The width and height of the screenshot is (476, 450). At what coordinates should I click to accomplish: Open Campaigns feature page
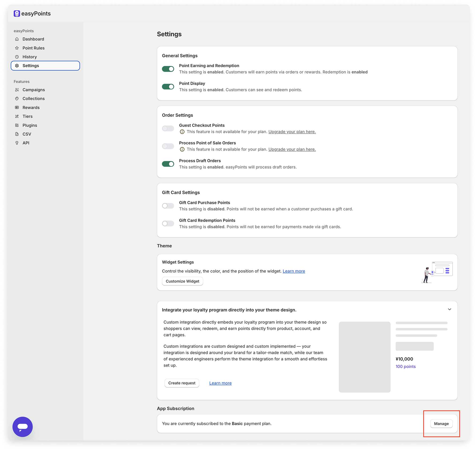45,90
